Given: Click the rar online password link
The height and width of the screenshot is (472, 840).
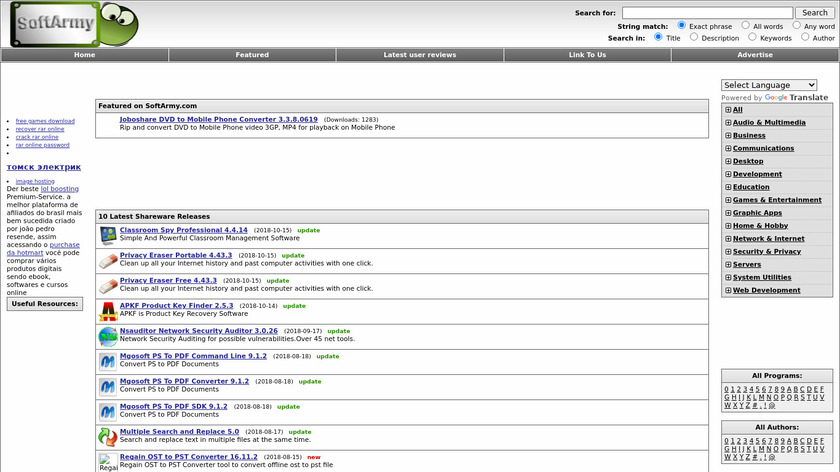Looking at the screenshot, I should (42, 145).
